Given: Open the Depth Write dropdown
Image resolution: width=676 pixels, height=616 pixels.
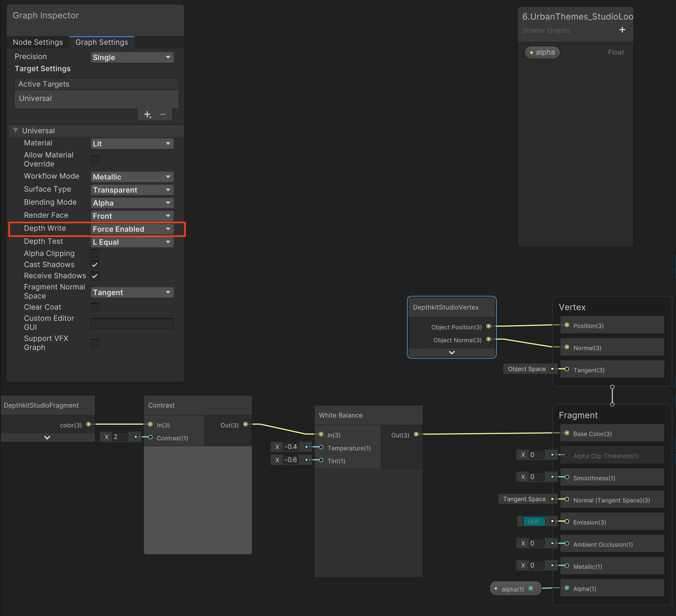Looking at the screenshot, I should (x=132, y=229).
